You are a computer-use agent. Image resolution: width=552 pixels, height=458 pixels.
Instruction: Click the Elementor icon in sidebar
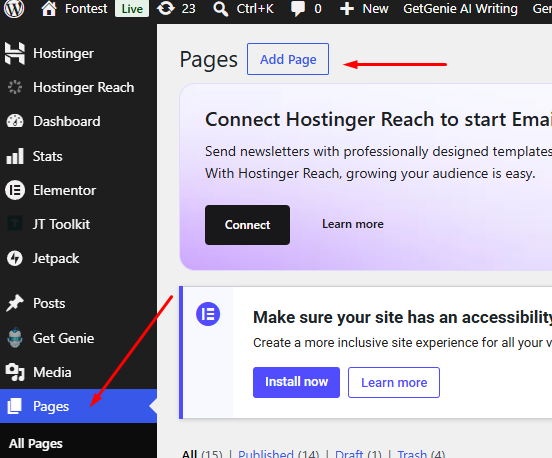pyautogui.click(x=15, y=190)
